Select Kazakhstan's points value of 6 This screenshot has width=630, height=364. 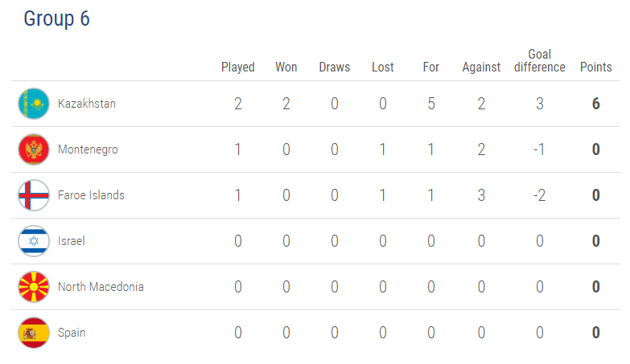596,104
